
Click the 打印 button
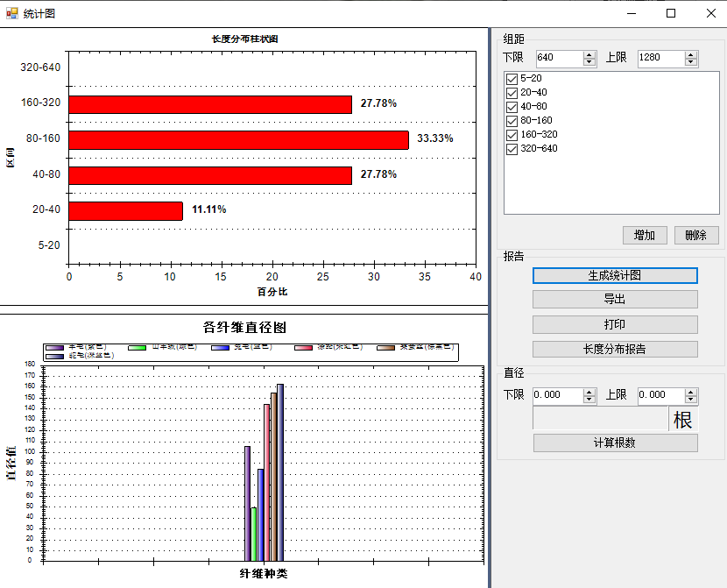(x=615, y=324)
